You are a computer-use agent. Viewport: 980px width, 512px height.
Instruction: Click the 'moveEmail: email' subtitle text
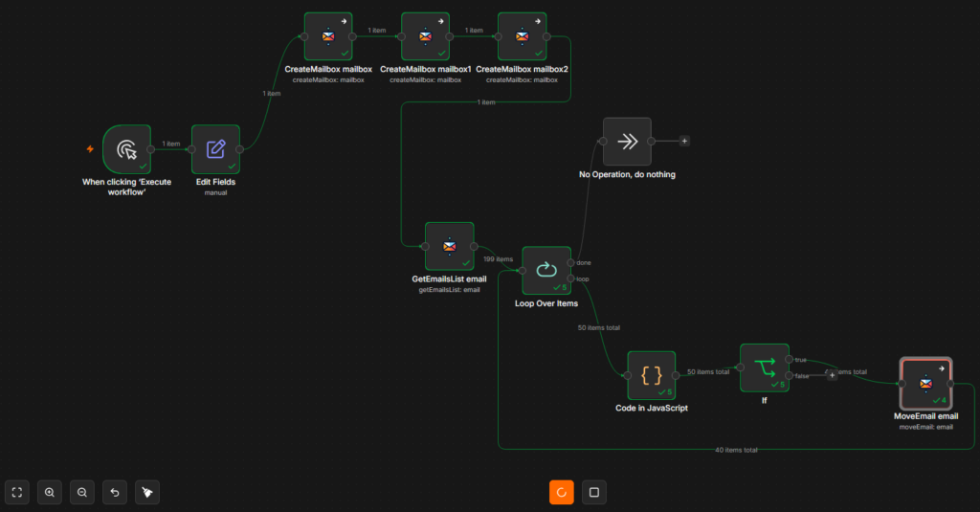point(926,428)
